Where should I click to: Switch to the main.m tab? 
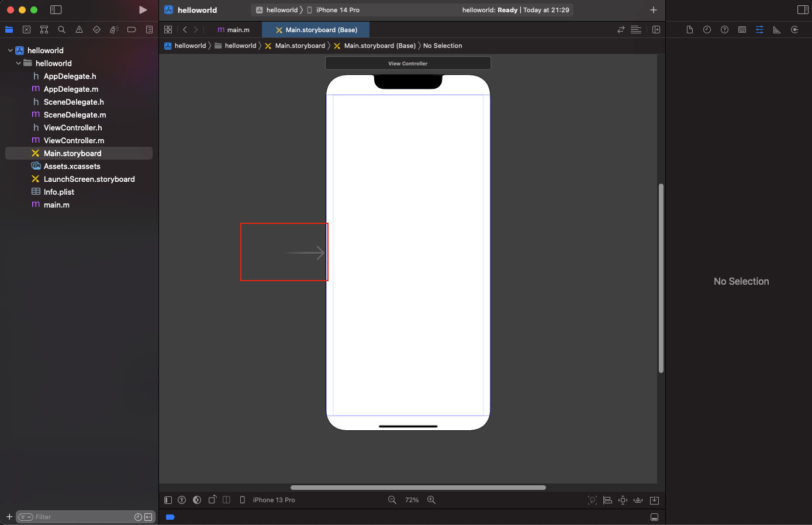[234, 30]
